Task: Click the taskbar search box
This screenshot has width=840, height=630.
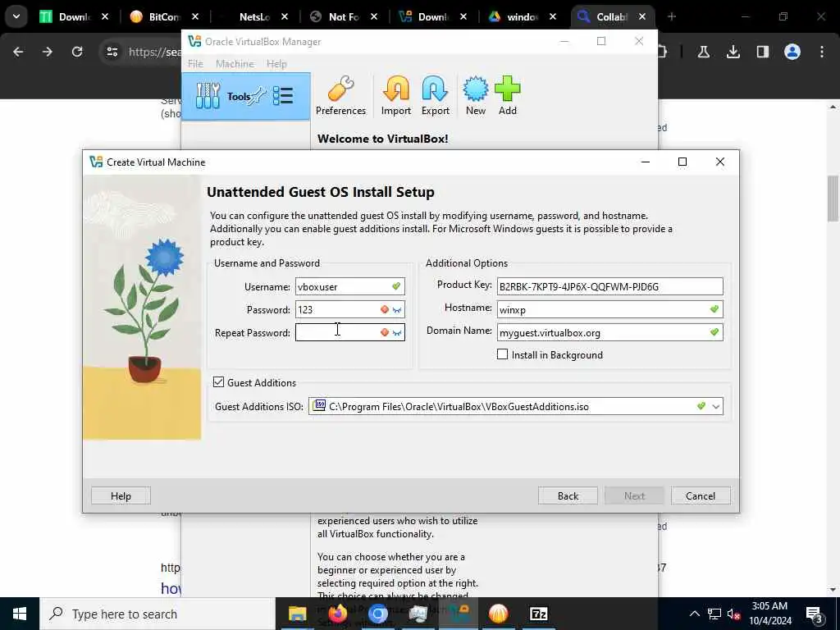Action: tap(157, 614)
